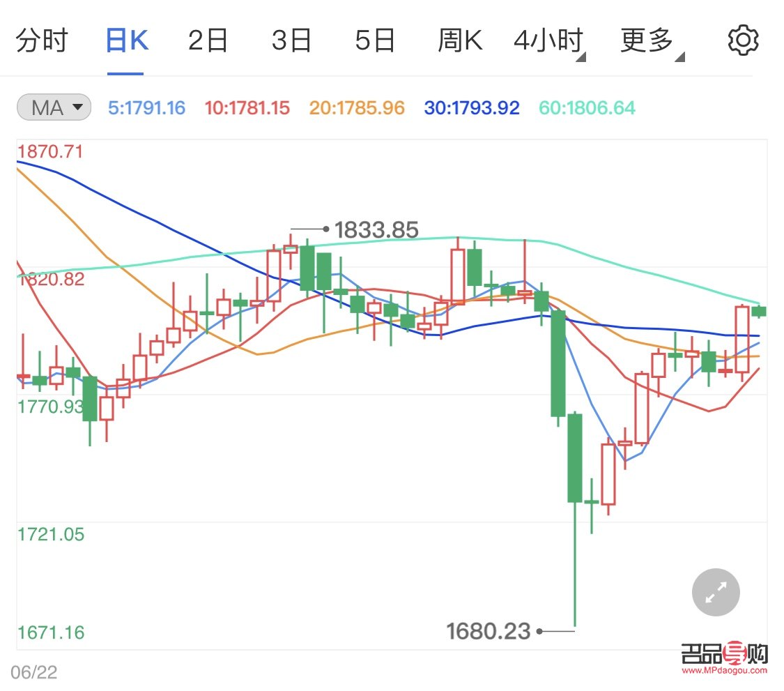This screenshot has height=691, width=784.
Task: Open the chart settings gear
Action: 743,40
